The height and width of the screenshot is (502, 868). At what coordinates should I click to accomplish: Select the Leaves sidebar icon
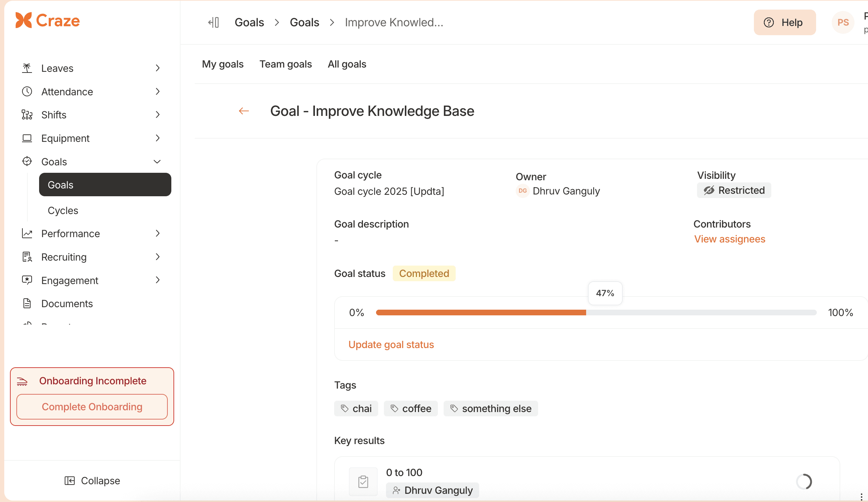pyautogui.click(x=27, y=68)
